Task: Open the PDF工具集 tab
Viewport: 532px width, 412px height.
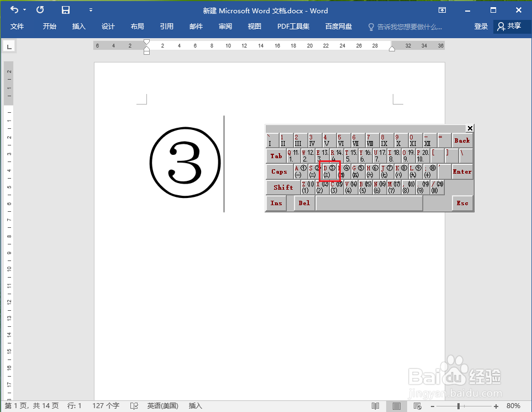Action: pos(293,27)
